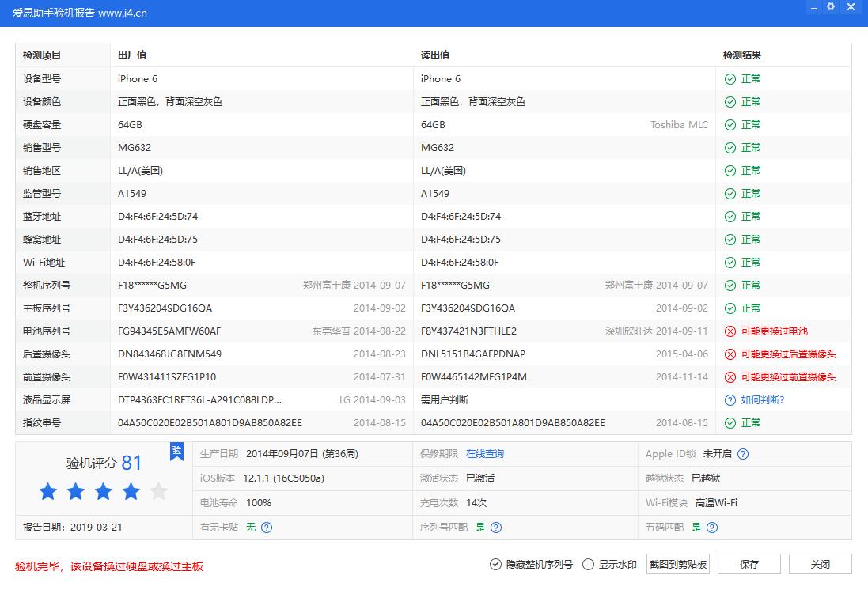868x590 pixels.
Task: Select the 主板序列号 table row
Action: coord(316,308)
